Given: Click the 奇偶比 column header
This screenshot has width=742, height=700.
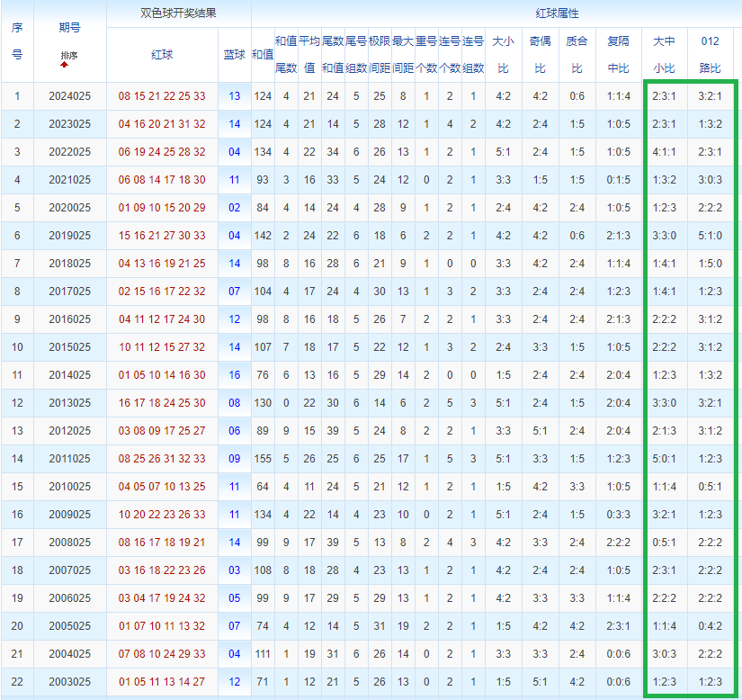Looking at the screenshot, I should click(540, 55).
